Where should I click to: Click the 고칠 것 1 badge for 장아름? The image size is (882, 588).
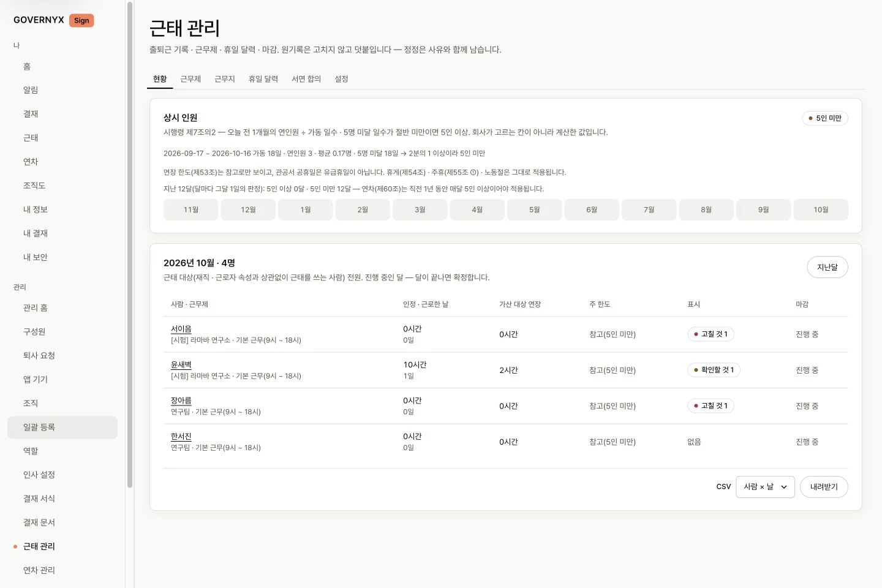(x=710, y=405)
